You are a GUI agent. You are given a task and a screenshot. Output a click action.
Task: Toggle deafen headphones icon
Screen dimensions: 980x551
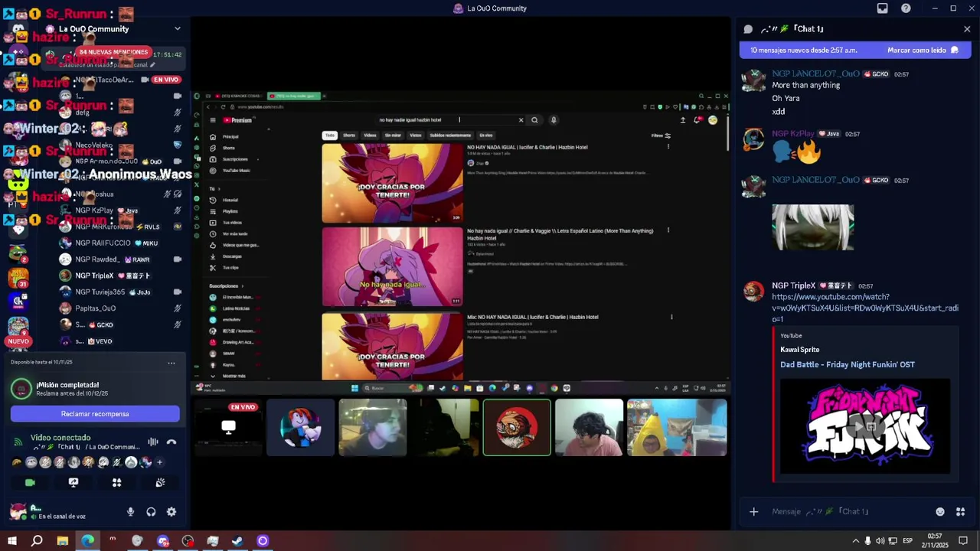click(x=151, y=512)
